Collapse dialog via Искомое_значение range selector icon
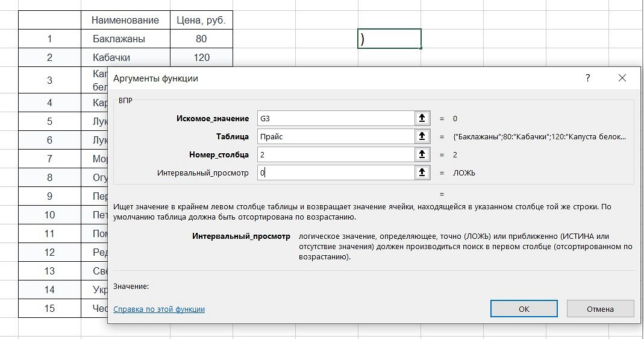This screenshot has height=339, width=644. click(422, 118)
